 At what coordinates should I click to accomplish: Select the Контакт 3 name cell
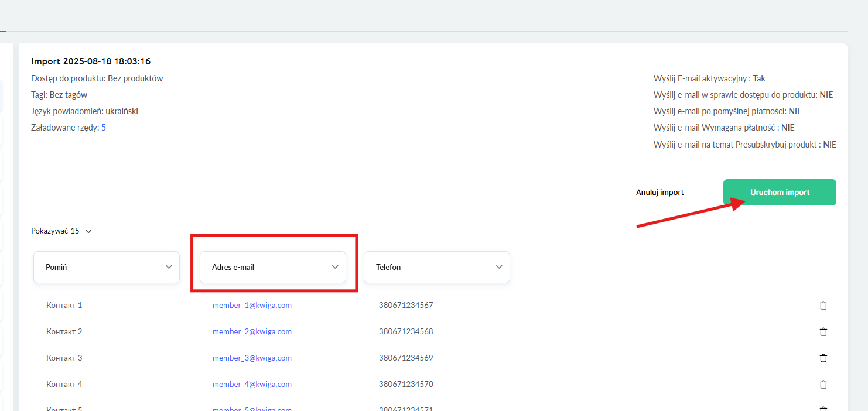[64, 358]
